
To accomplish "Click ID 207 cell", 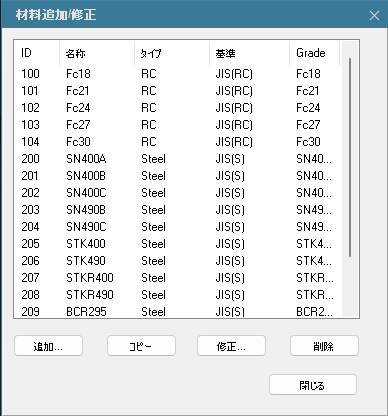I will click(x=30, y=278).
